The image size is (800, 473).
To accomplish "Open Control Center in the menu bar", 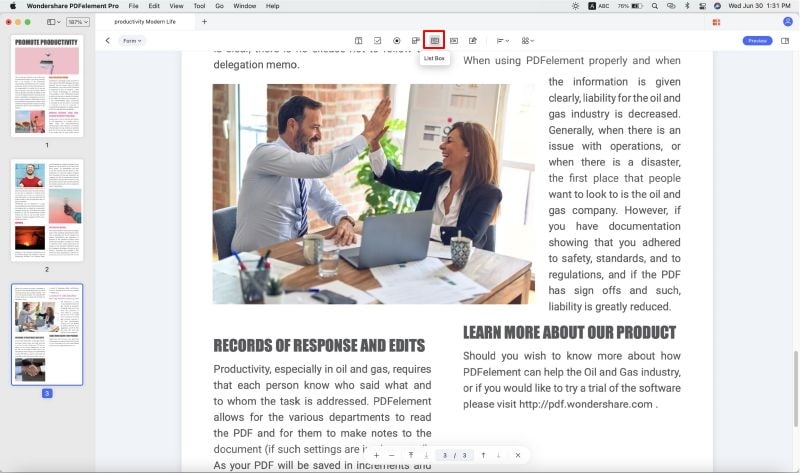I will [703, 6].
